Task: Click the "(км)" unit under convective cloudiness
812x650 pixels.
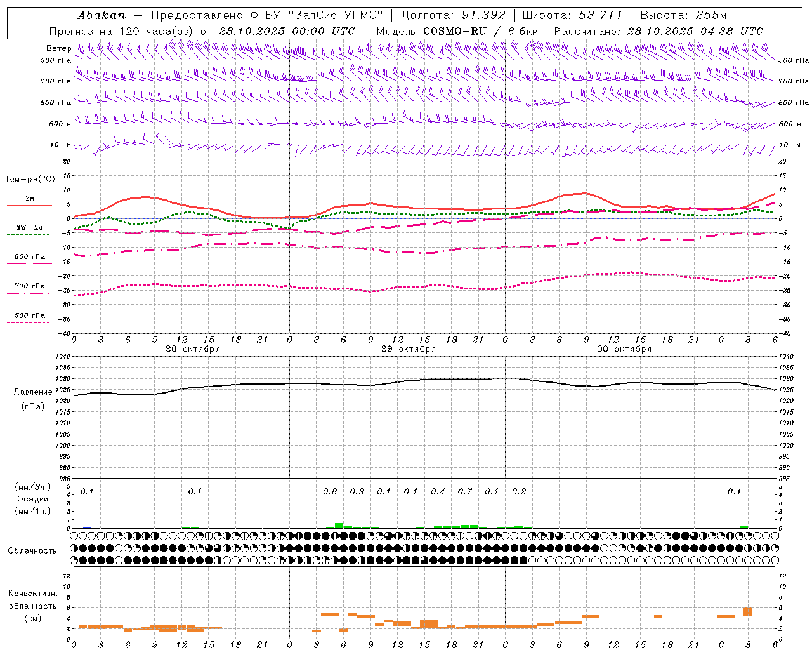Action: tap(33, 618)
